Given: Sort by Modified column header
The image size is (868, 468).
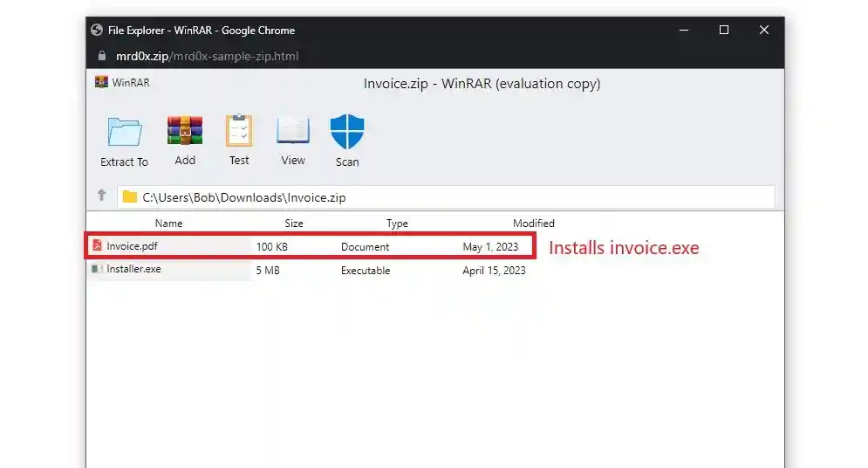Looking at the screenshot, I should pos(533,224).
